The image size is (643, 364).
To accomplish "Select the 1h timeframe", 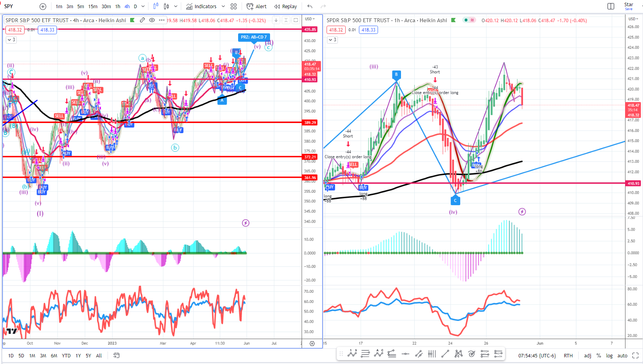I will [118, 7].
